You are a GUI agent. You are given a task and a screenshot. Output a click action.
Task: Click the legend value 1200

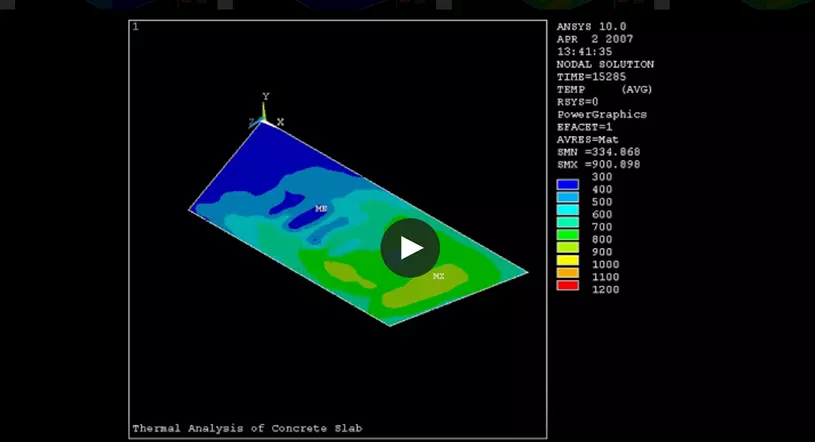tap(606, 290)
